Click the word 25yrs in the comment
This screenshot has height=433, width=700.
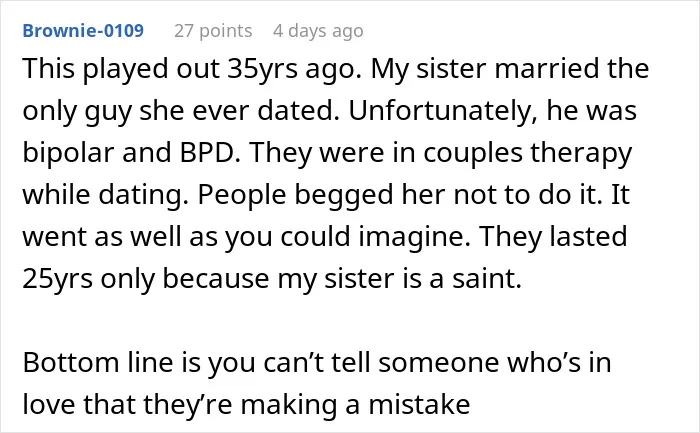58,279
